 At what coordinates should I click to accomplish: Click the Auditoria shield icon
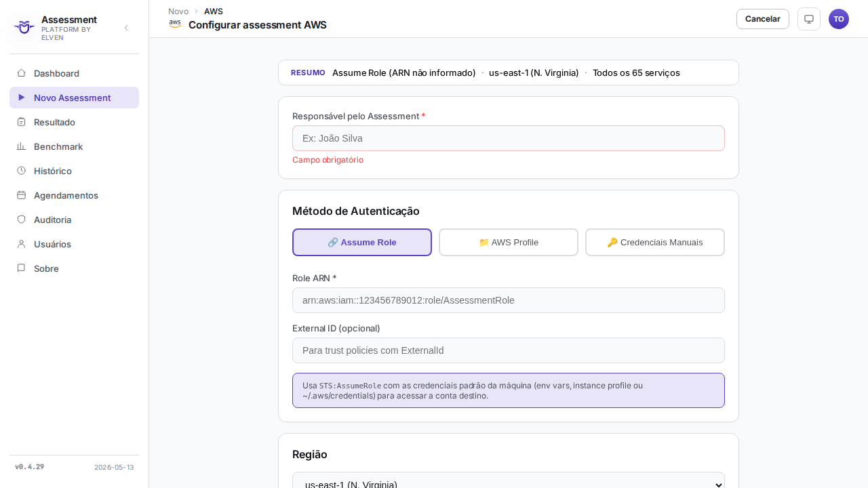coord(21,220)
